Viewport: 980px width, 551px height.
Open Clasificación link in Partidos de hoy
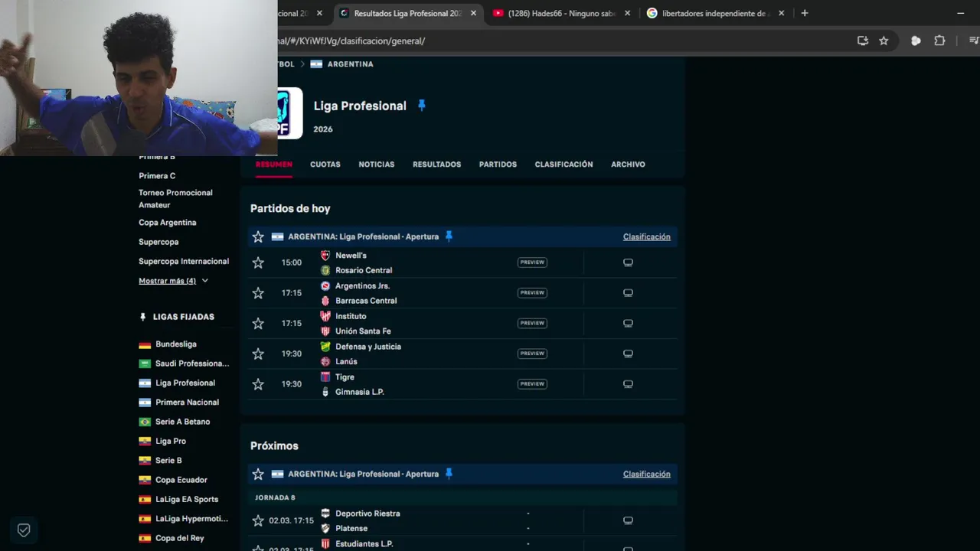point(646,236)
